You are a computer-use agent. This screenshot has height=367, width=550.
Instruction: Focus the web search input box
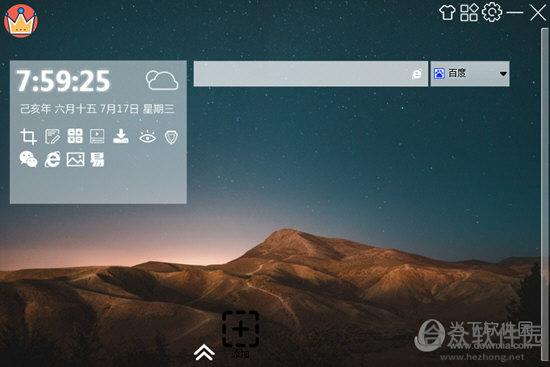311,74
